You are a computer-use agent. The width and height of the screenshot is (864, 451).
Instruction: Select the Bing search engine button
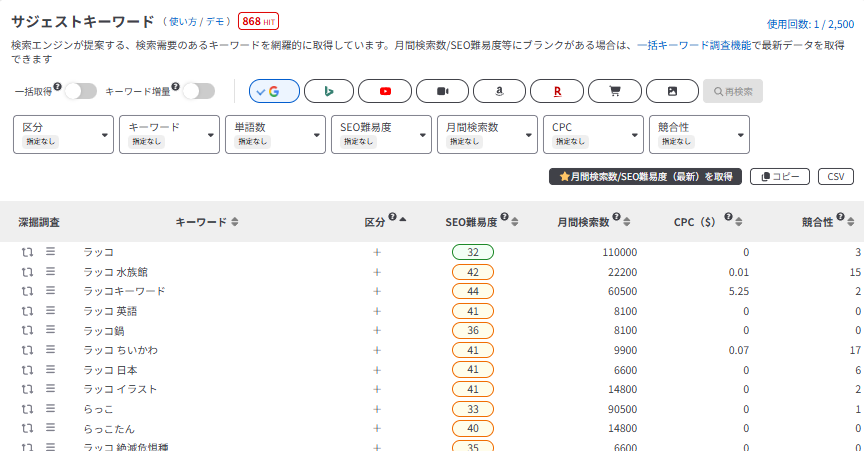(329, 92)
